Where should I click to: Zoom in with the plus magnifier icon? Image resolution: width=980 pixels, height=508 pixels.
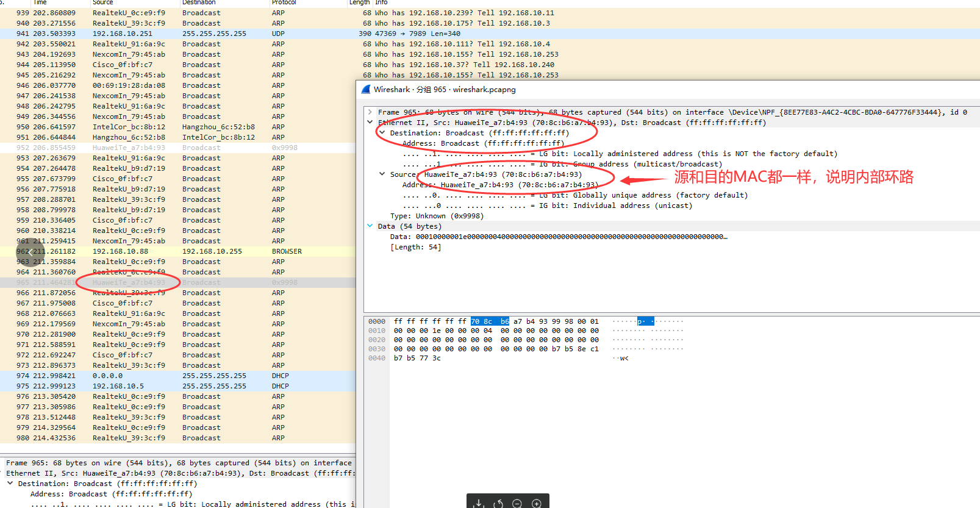[537, 503]
